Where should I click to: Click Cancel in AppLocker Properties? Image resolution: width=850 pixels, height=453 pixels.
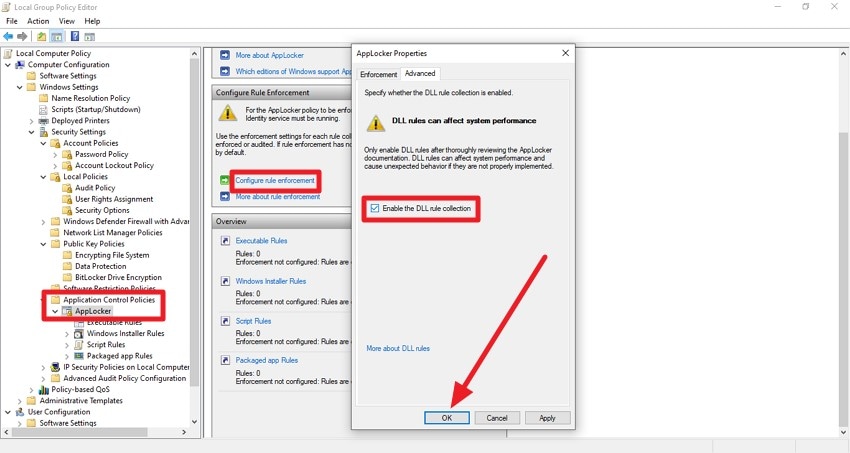point(497,418)
